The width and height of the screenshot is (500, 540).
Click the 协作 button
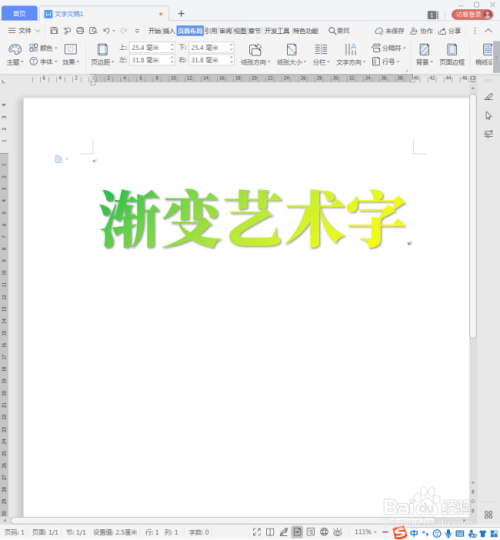(421, 31)
